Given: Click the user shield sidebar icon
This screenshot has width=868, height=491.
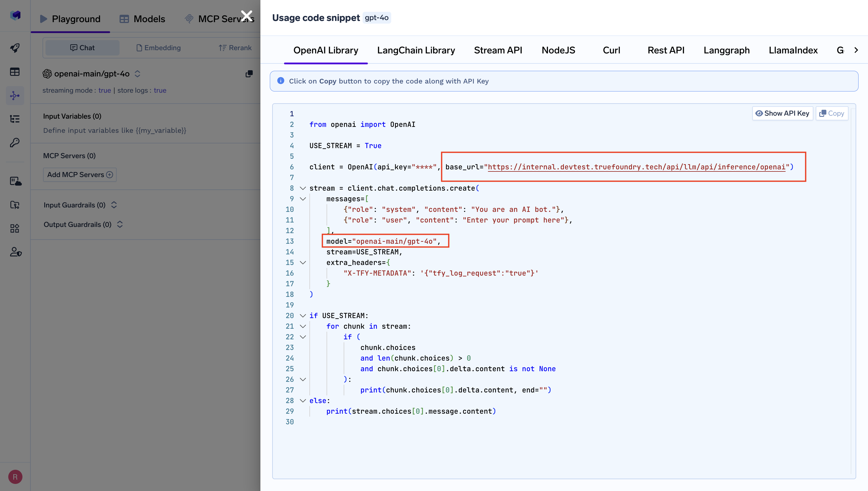Looking at the screenshot, I should click(16, 252).
